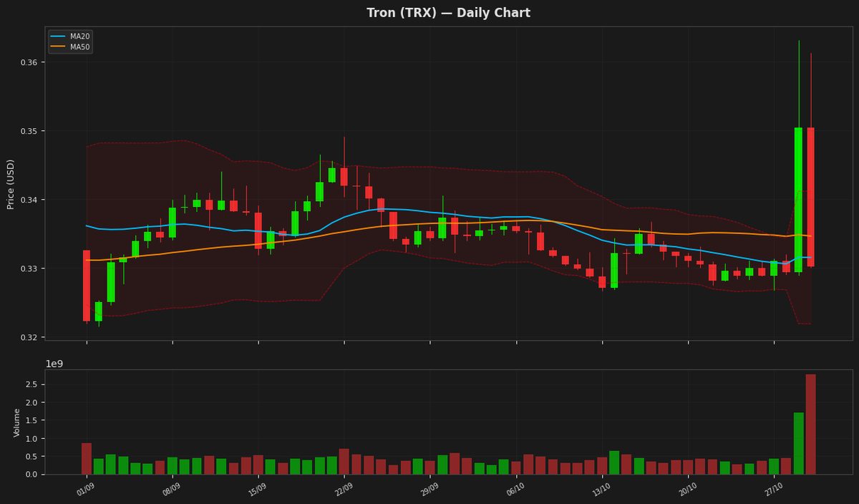Click the 0.33 price tick label
Image resolution: width=859 pixels, height=504 pixels.
(29, 268)
